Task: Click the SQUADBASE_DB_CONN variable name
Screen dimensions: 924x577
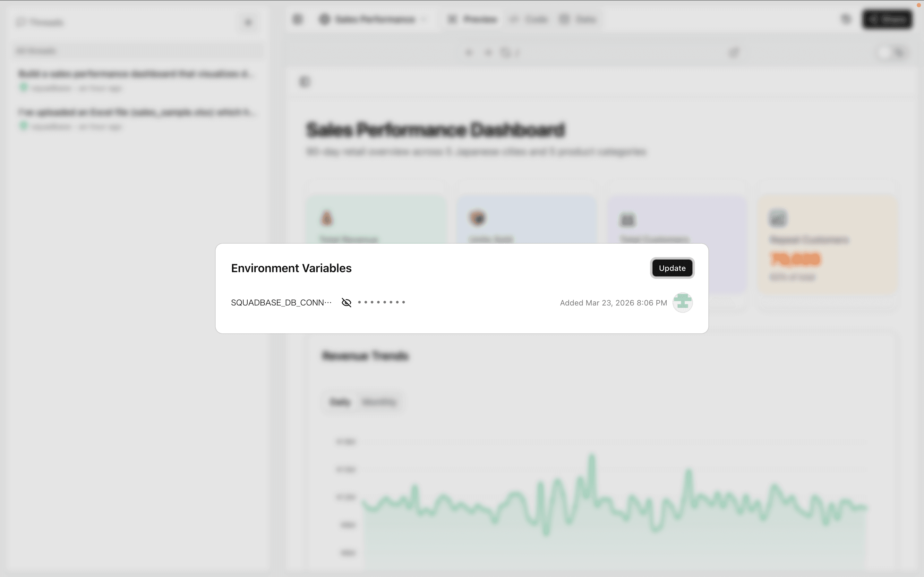Action: (281, 303)
